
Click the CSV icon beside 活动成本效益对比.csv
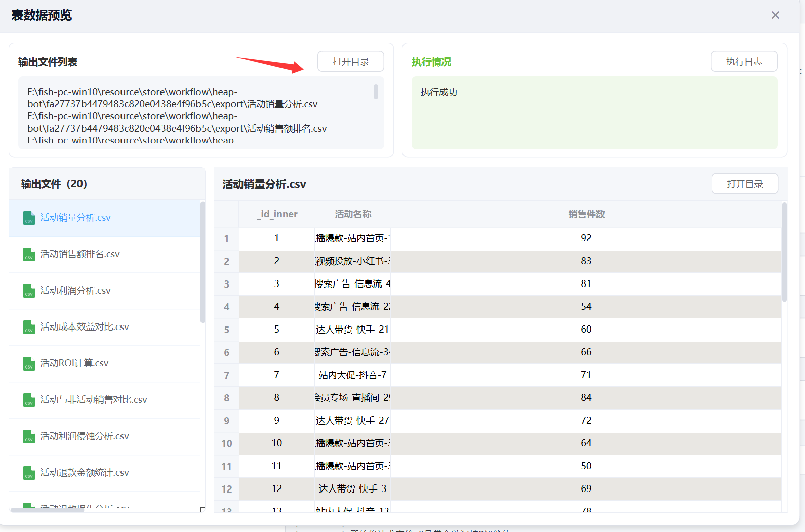click(29, 327)
